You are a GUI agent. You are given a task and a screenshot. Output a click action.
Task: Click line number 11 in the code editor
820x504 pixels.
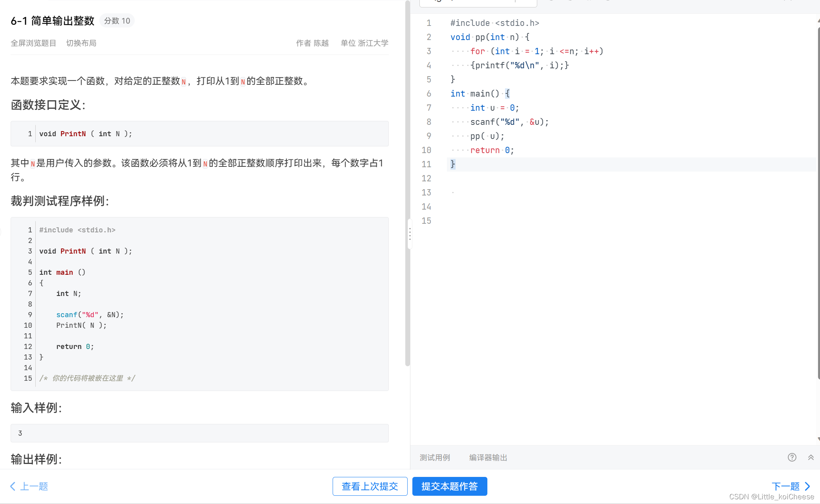point(426,164)
